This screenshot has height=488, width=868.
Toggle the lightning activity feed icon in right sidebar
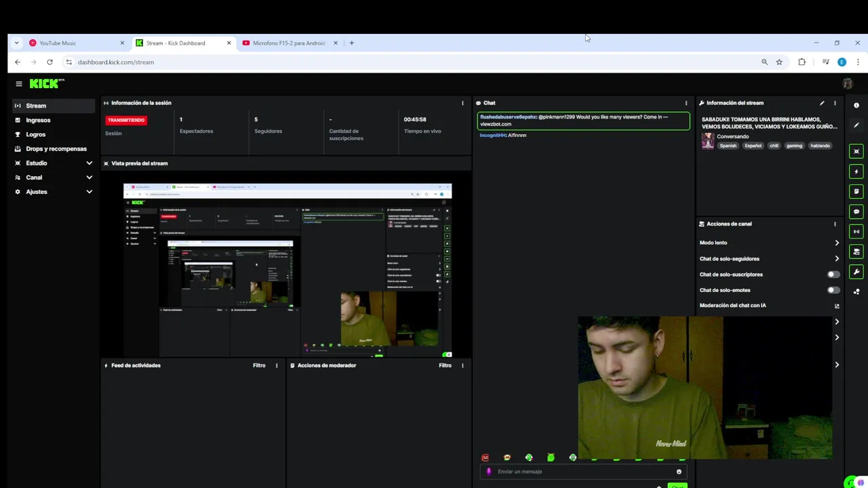click(856, 171)
